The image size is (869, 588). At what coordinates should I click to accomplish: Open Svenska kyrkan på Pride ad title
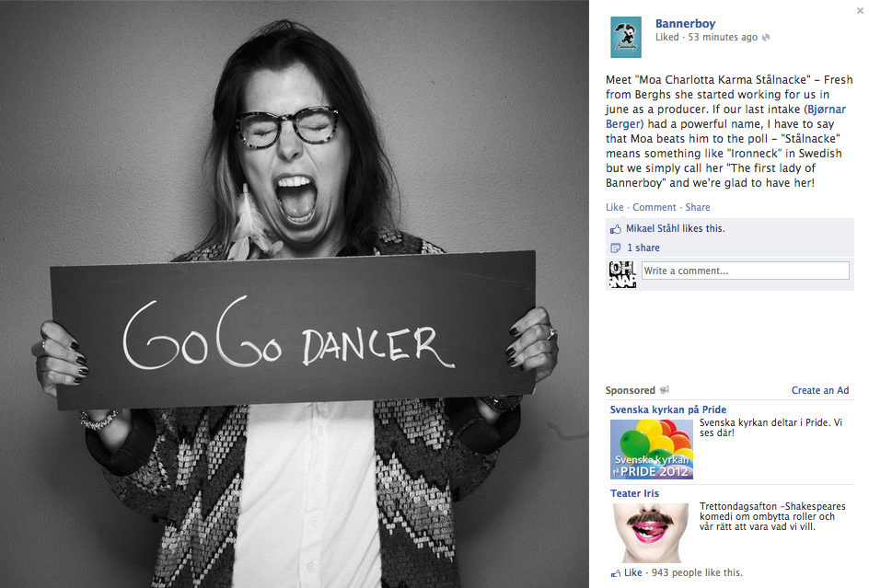click(x=667, y=409)
